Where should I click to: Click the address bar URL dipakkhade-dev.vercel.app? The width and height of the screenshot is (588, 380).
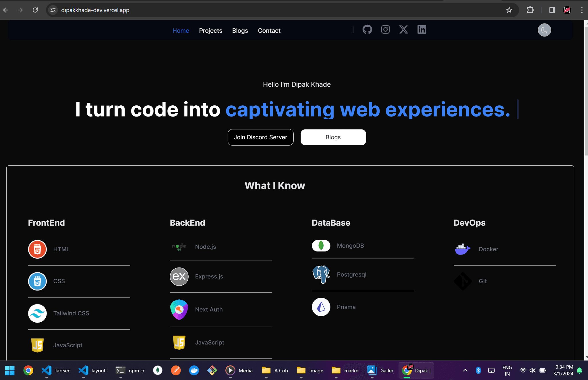pyautogui.click(x=95, y=10)
